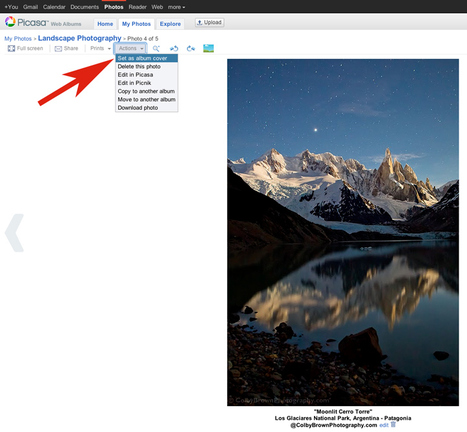This screenshot has height=432, width=467.
Task: Open Reader in the top bar
Action: pos(137,7)
